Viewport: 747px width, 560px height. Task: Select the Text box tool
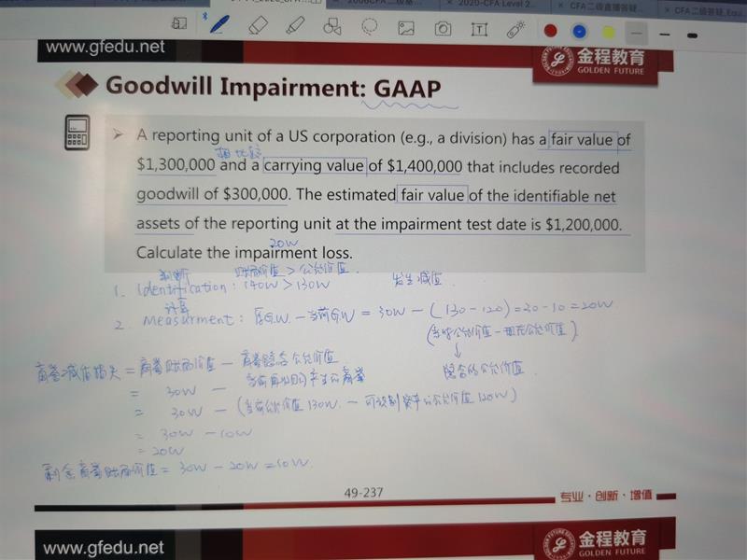point(479,30)
